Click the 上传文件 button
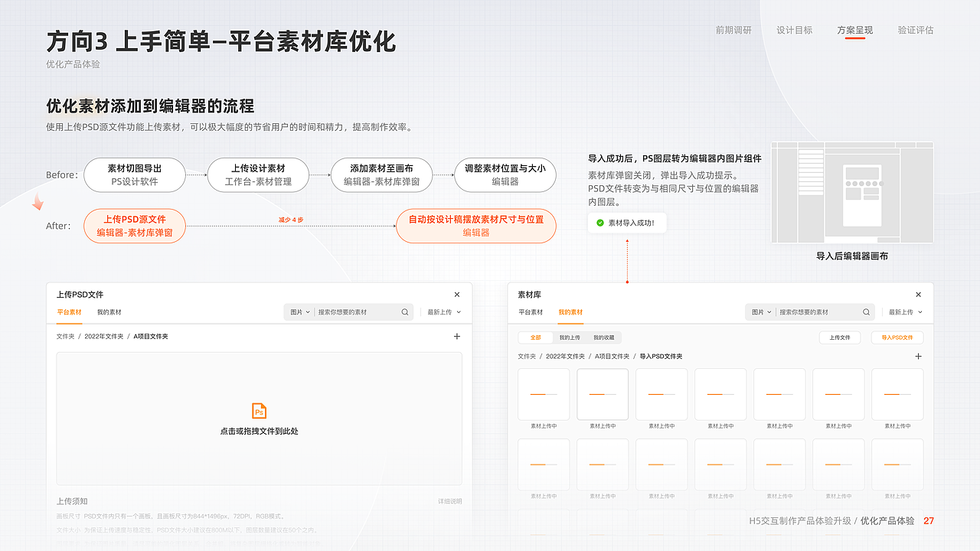The width and height of the screenshot is (980, 551). click(x=840, y=337)
